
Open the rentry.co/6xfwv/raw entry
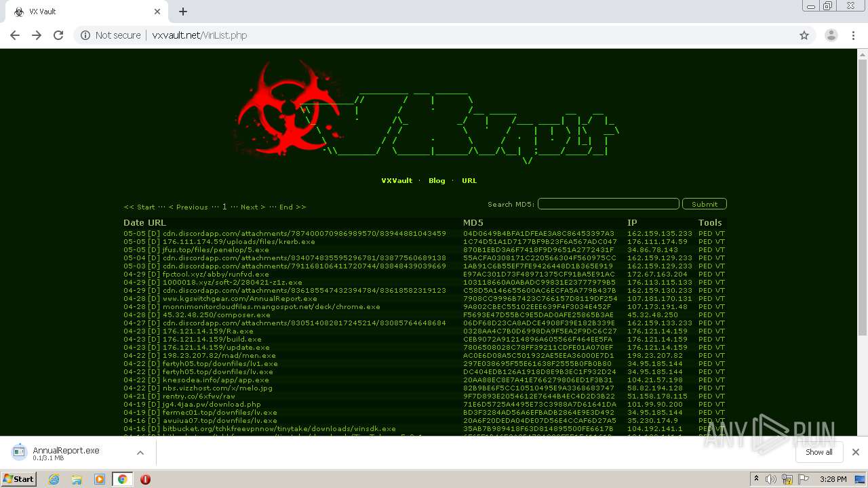199,396
